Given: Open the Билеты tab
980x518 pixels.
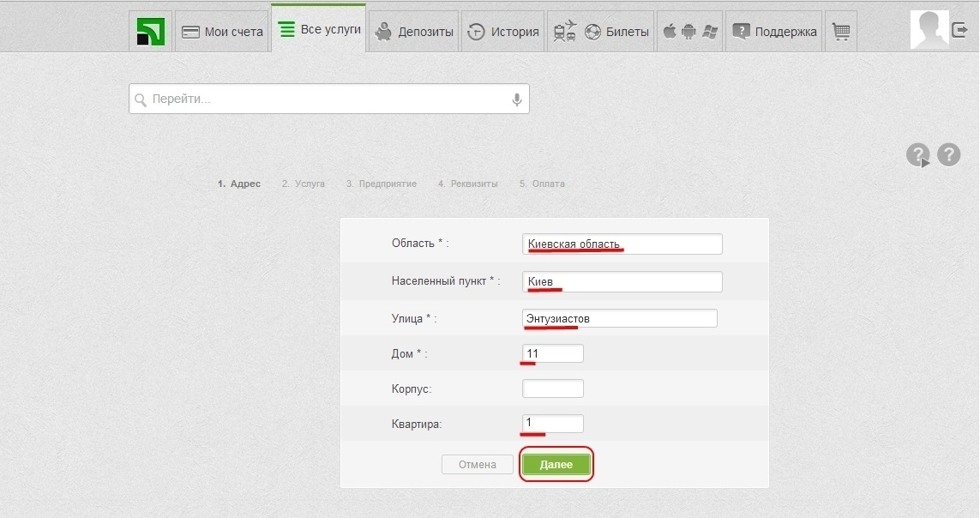Looking at the screenshot, I should coord(601,32).
